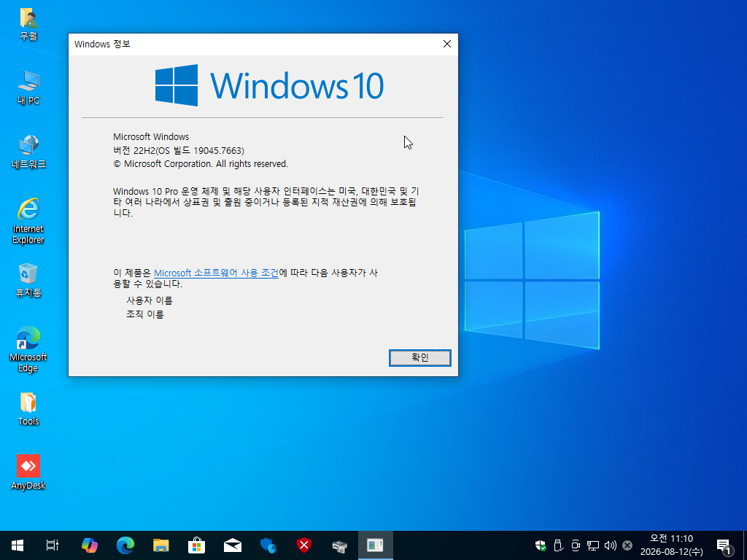747x560 pixels.
Task: Open the 무월 user folder icon
Action: click(x=28, y=24)
